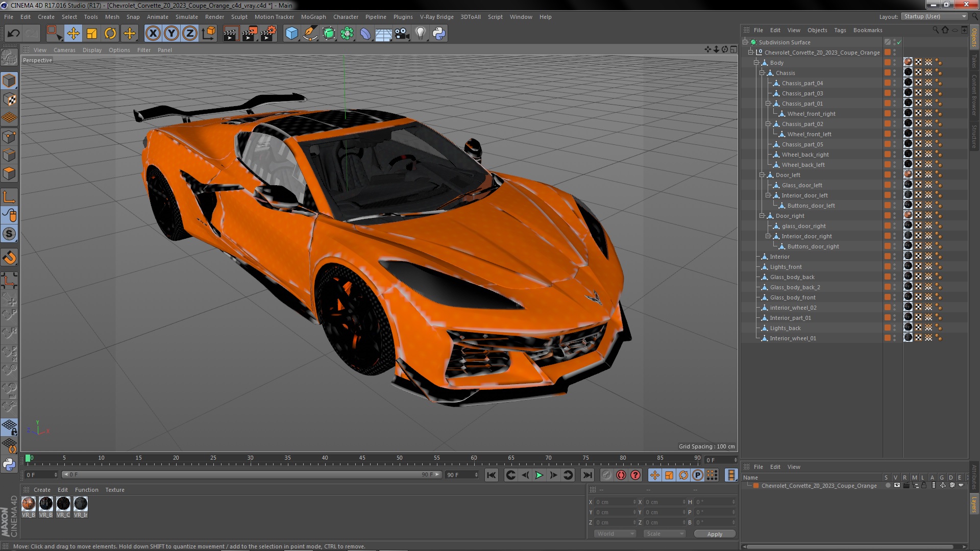The height and width of the screenshot is (551, 980).
Task: Open the MoGraph menu
Action: click(313, 17)
